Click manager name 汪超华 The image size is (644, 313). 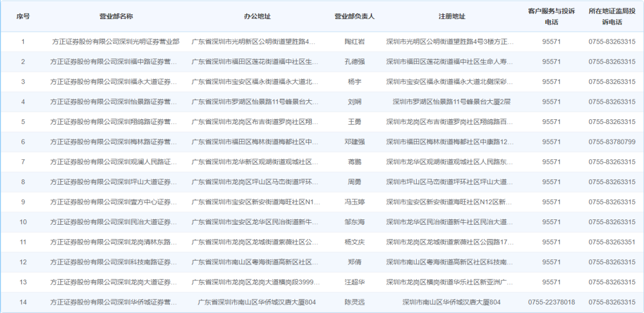[x=354, y=282]
